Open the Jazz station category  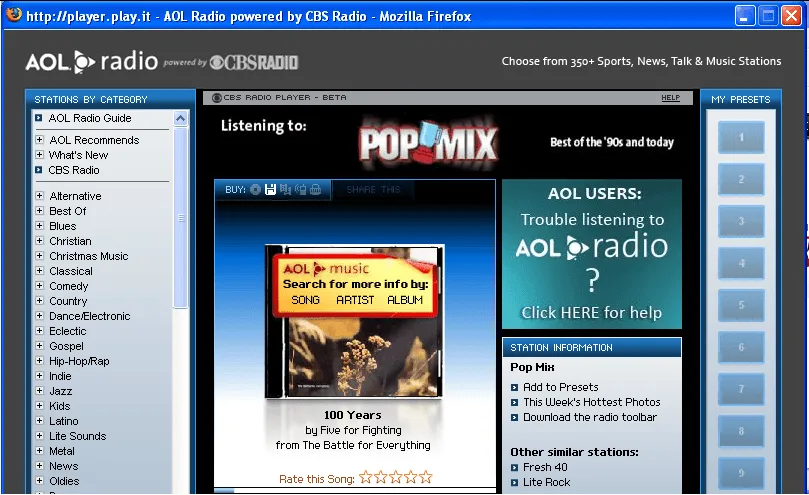tap(61, 391)
